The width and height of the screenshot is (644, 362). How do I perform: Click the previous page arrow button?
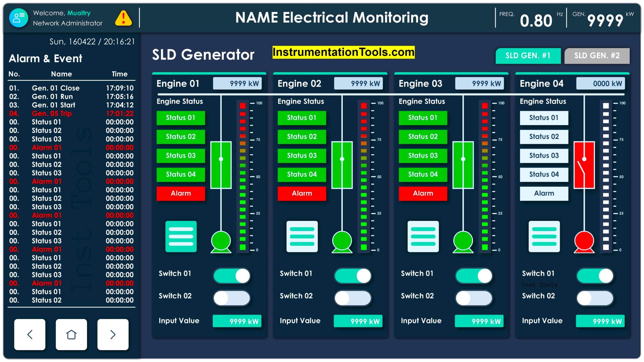coord(30,334)
